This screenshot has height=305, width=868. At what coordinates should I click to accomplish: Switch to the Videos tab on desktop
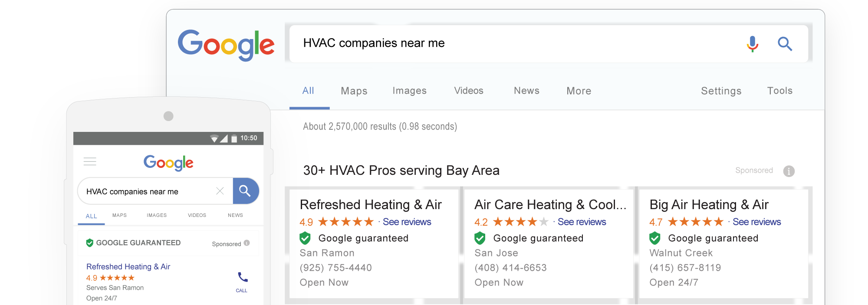click(x=469, y=91)
